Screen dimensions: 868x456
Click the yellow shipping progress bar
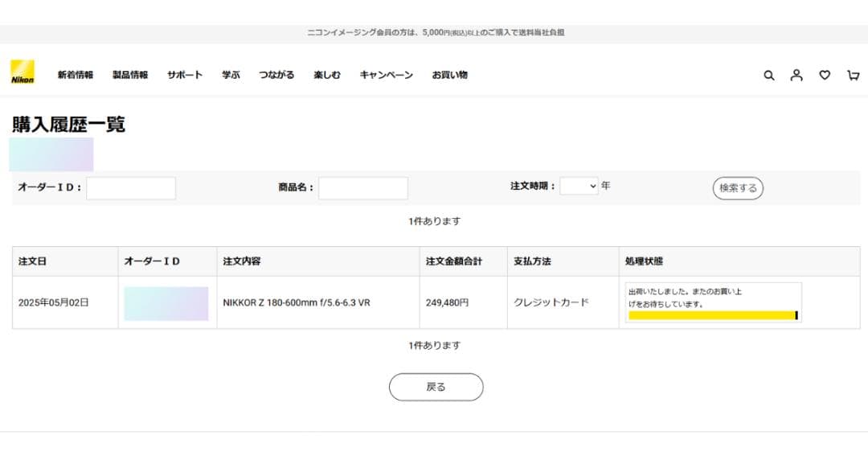pyautogui.click(x=713, y=315)
